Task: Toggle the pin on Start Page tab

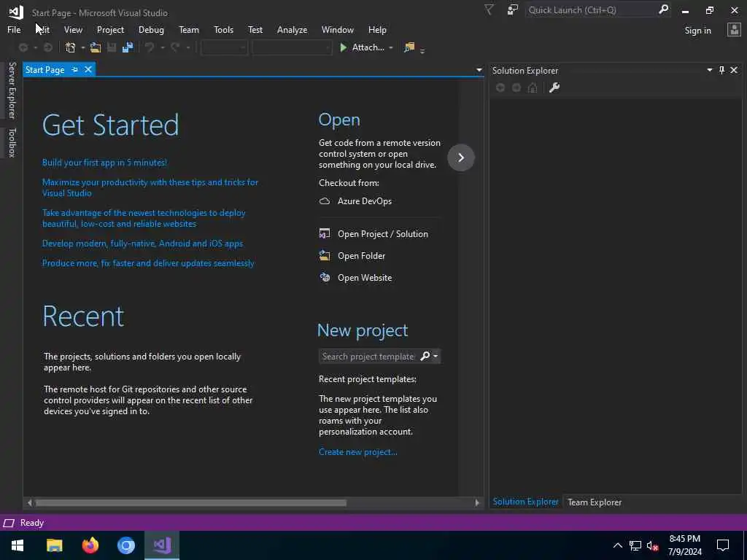Action: click(x=74, y=69)
